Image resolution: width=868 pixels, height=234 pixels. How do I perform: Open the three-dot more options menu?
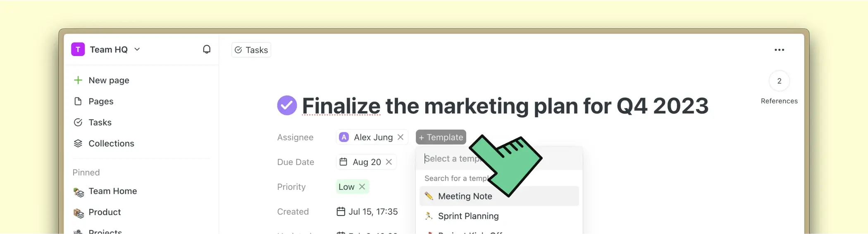[x=779, y=50]
